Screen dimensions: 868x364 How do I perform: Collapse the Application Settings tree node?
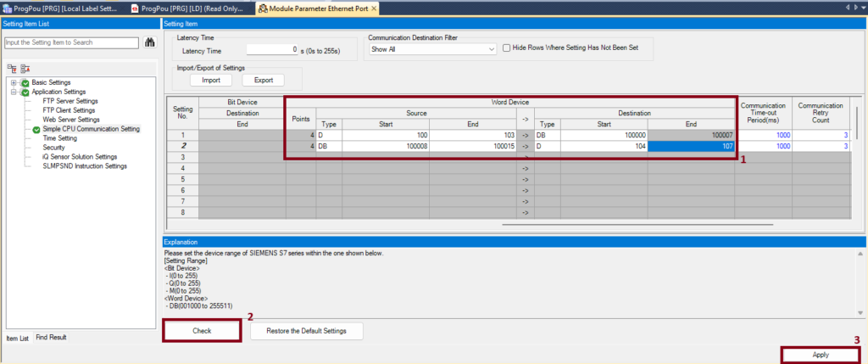point(14,92)
